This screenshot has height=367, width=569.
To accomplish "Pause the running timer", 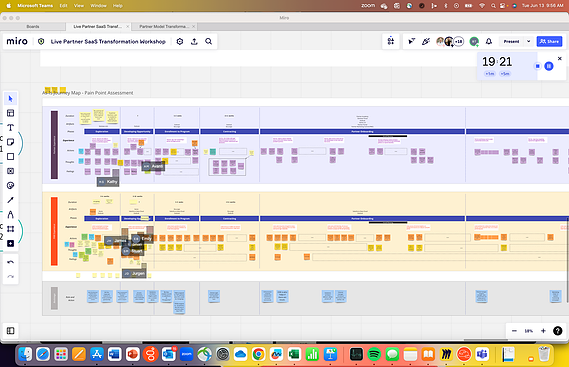I will coord(549,66).
